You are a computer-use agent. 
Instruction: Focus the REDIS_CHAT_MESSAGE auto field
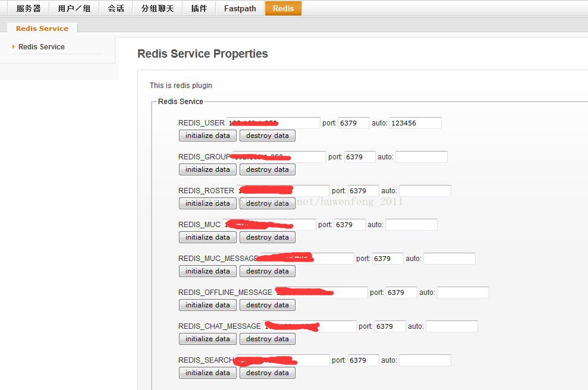pyautogui.click(x=452, y=326)
